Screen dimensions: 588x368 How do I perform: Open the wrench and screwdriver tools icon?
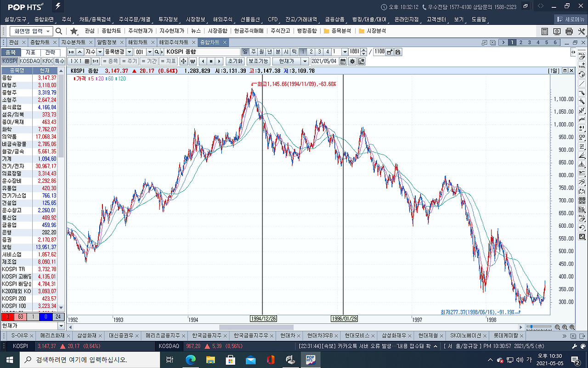click(582, 31)
